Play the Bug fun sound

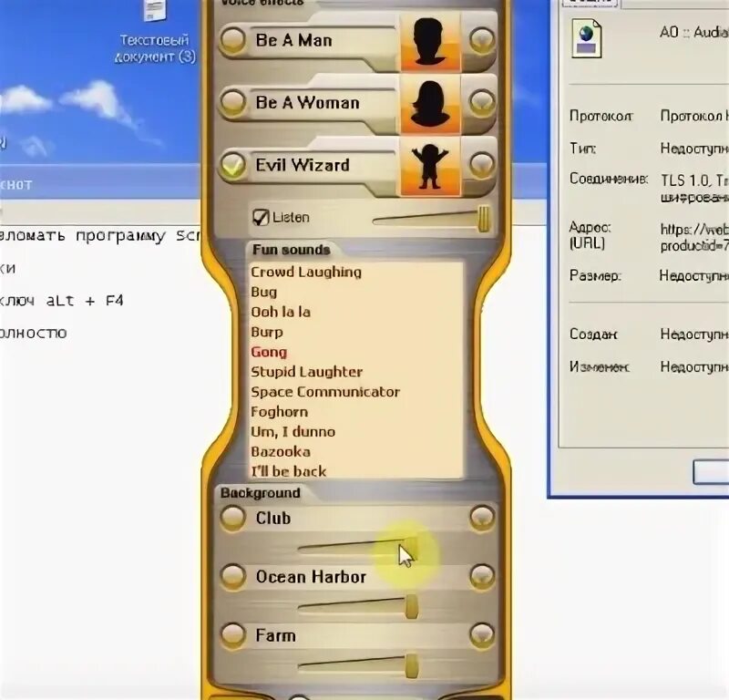[263, 292]
